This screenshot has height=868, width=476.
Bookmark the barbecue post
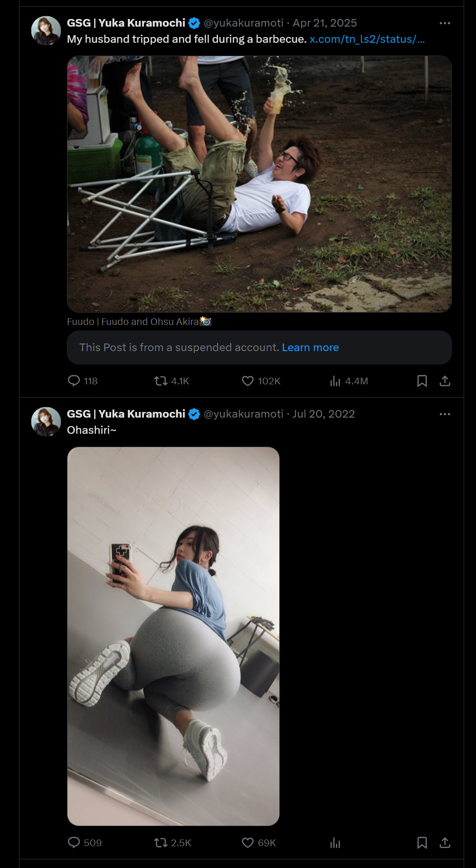(422, 381)
